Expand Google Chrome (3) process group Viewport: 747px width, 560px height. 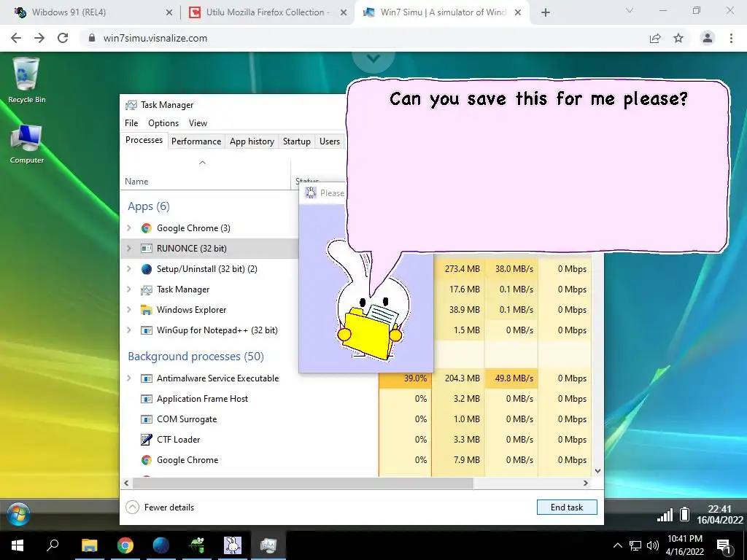(128, 228)
